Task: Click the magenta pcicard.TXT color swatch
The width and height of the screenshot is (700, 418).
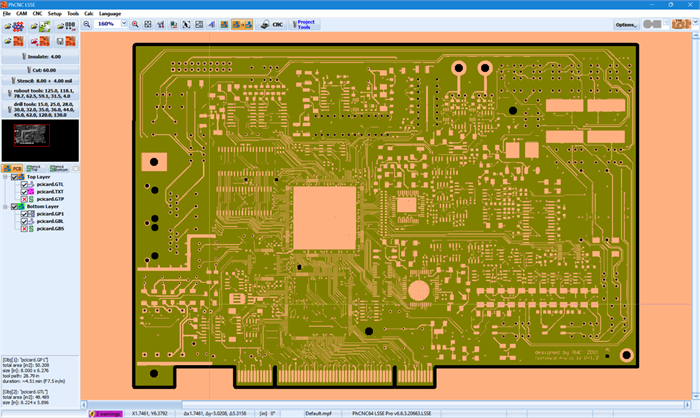Action: [x=31, y=192]
